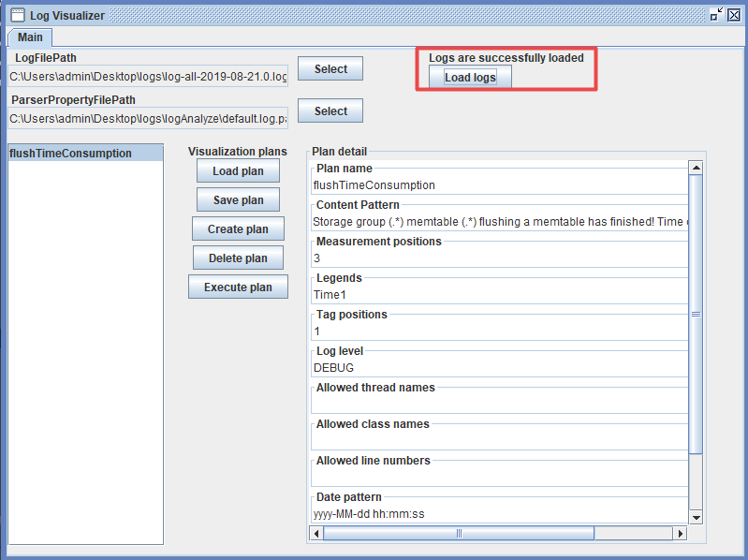Image resolution: width=748 pixels, height=560 pixels.
Task: Click the Log level field showing DEBUG
Action: (499, 368)
